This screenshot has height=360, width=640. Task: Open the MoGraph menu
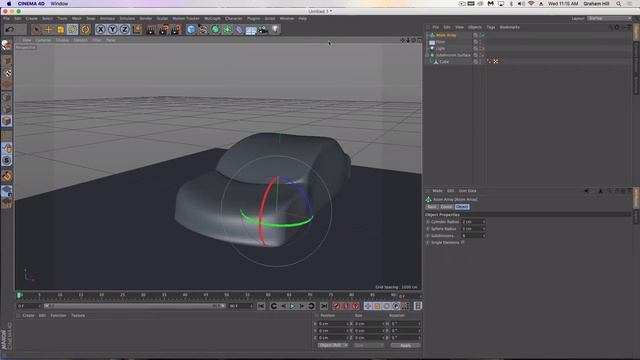pos(212,18)
